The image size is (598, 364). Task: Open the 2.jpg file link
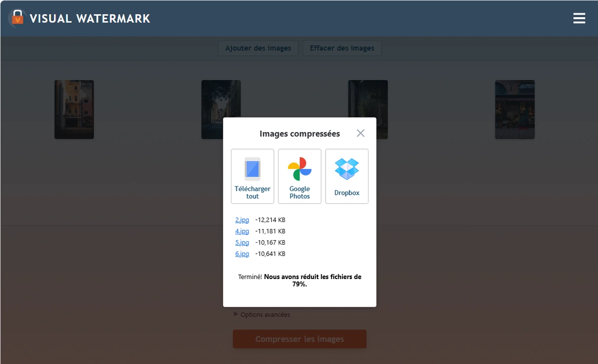[242, 220]
